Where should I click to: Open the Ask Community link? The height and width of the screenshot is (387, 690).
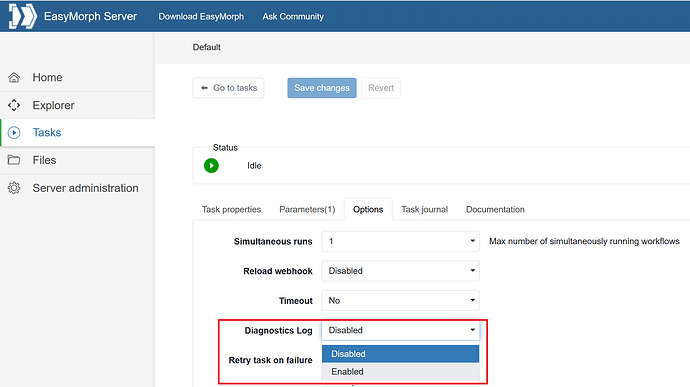(293, 16)
